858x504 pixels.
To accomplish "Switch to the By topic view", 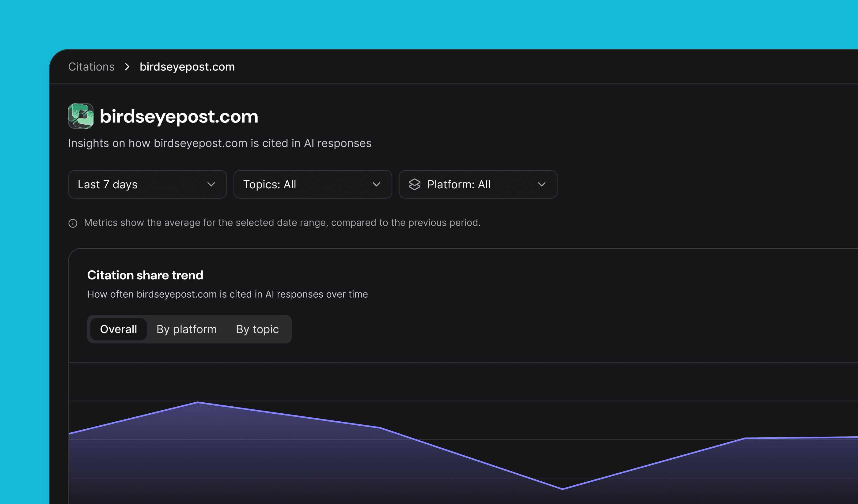I will [x=257, y=329].
